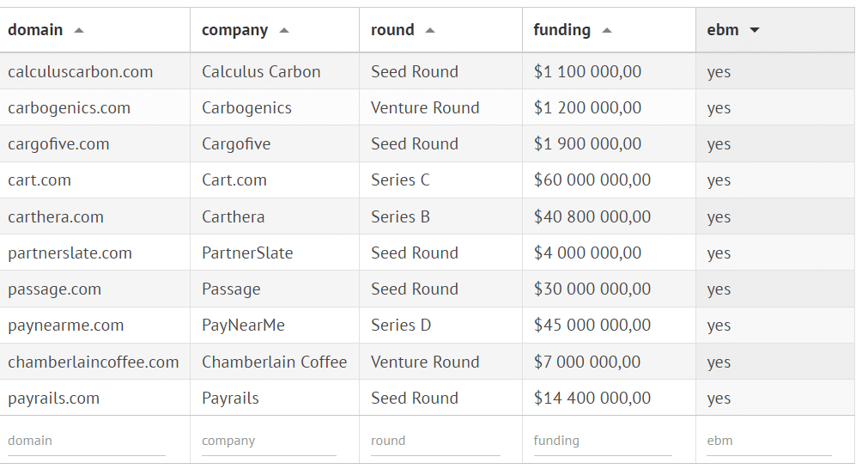The image size is (868, 475).
Task: Focus the company filter input
Action: tap(269, 441)
